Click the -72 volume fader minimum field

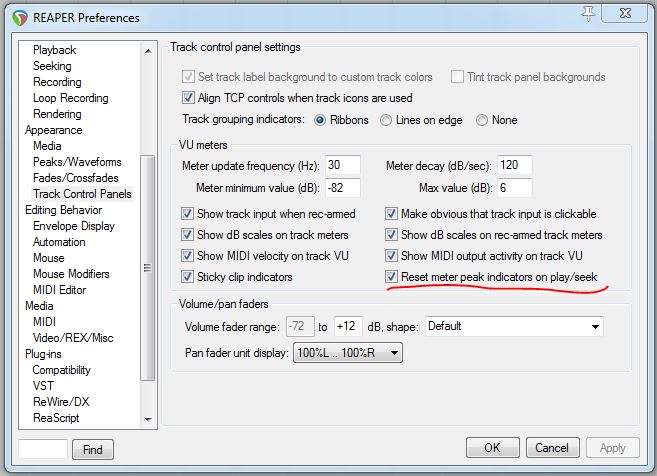[x=300, y=326]
